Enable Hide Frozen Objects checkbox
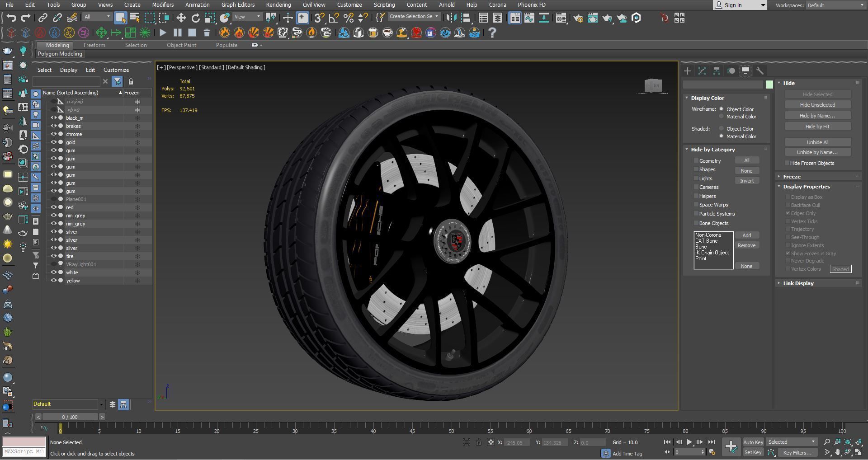Screen dimensions: 868x460 [787, 163]
